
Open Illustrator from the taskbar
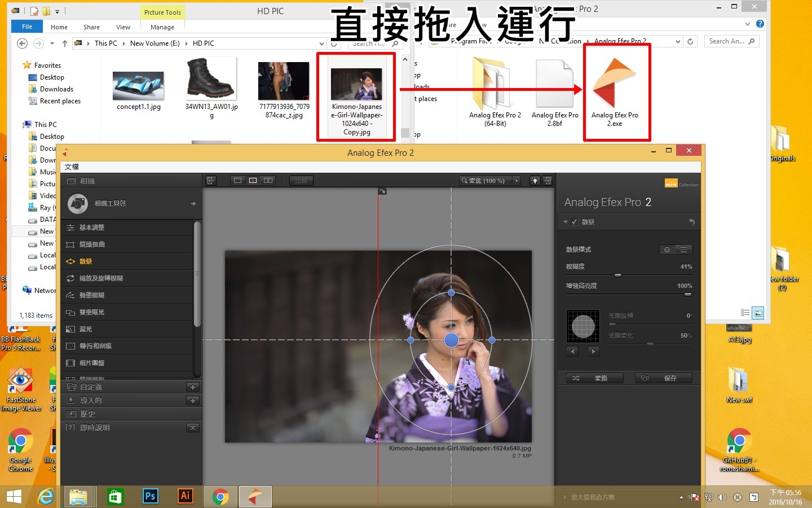(185, 497)
